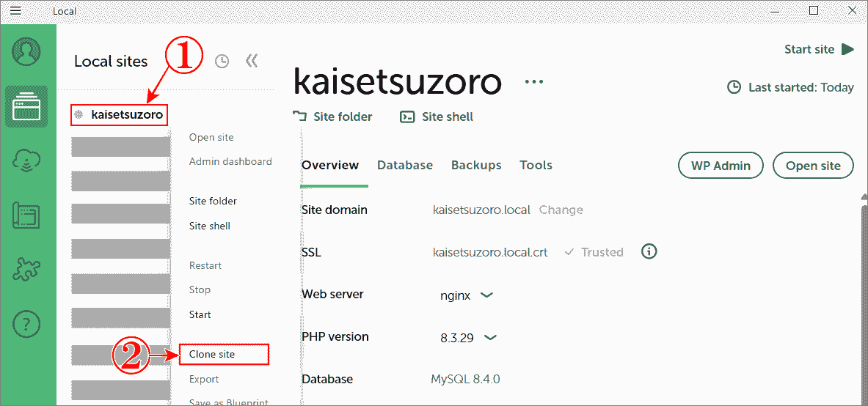This screenshot has width=868, height=406.
Task: Choose Stop in context menu
Action: point(200,289)
